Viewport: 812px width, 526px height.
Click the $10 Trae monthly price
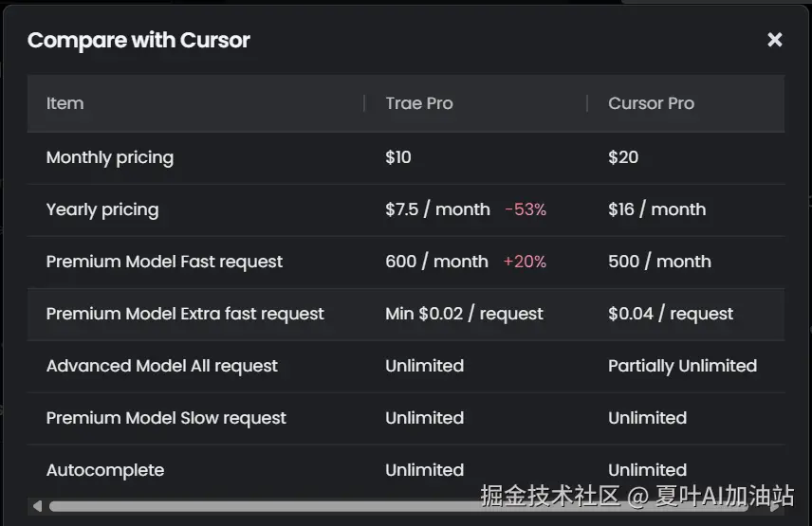click(398, 157)
